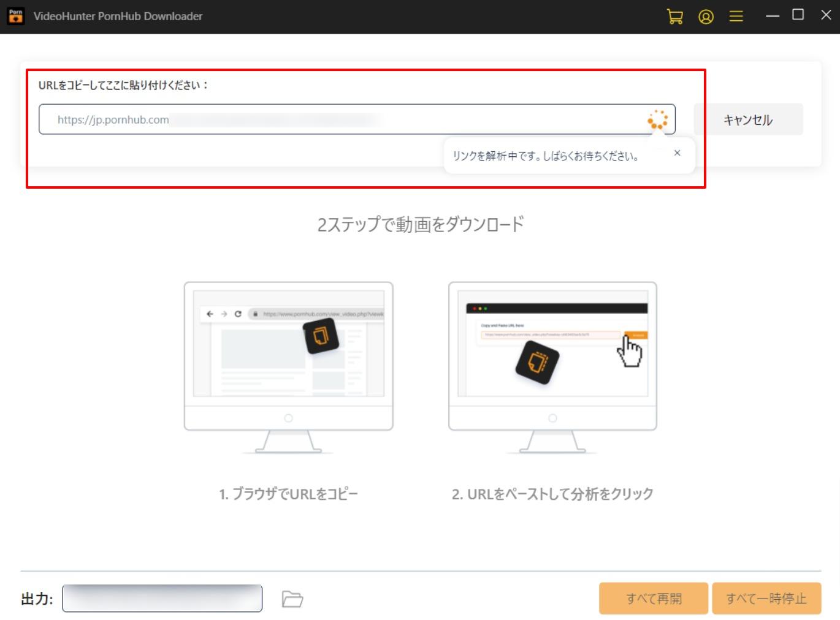
Task: Click the step 2 paste URL illustration
Action: pyautogui.click(x=552, y=368)
